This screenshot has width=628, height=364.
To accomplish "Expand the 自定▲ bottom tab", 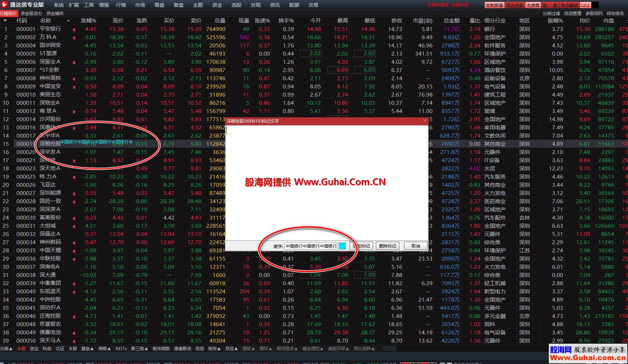I will (x=232, y=348).
